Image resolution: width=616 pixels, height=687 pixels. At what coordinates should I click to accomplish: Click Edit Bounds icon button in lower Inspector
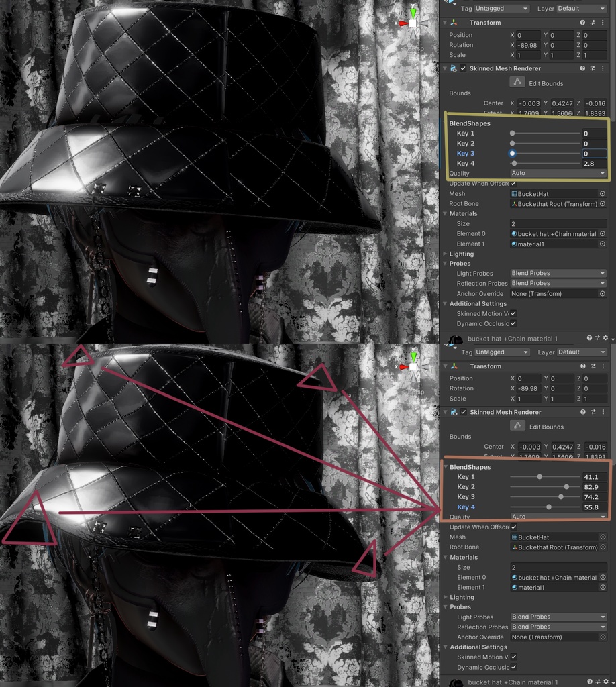click(517, 425)
